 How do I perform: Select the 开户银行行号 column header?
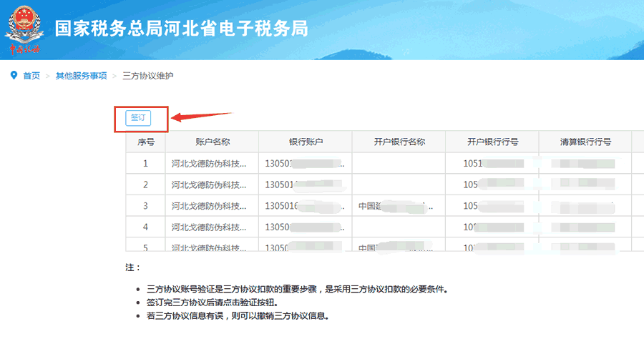point(492,142)
